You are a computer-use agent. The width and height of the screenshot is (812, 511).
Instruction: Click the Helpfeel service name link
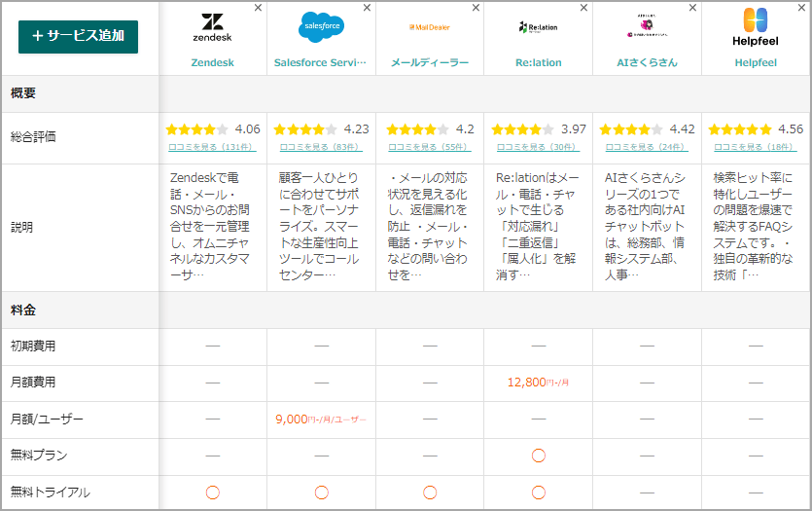(756, 62)
